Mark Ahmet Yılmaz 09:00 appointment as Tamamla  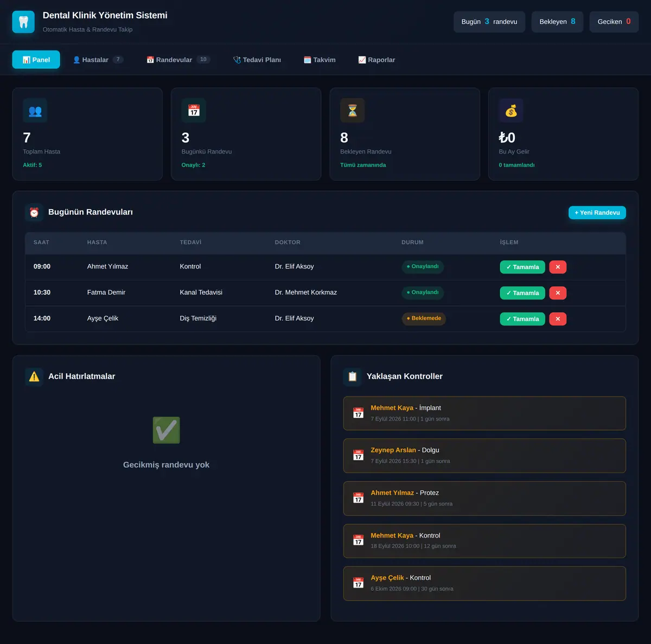click(x=522, y=267)
